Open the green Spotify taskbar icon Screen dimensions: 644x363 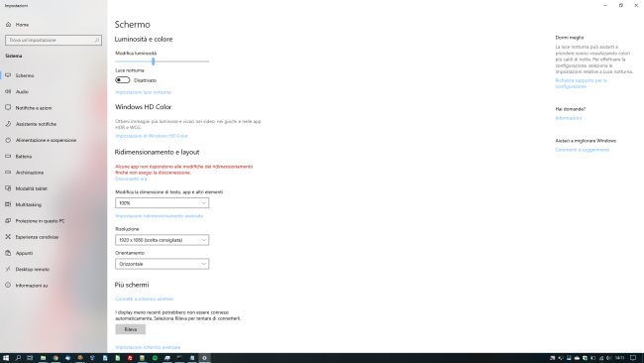pos(155,358)
